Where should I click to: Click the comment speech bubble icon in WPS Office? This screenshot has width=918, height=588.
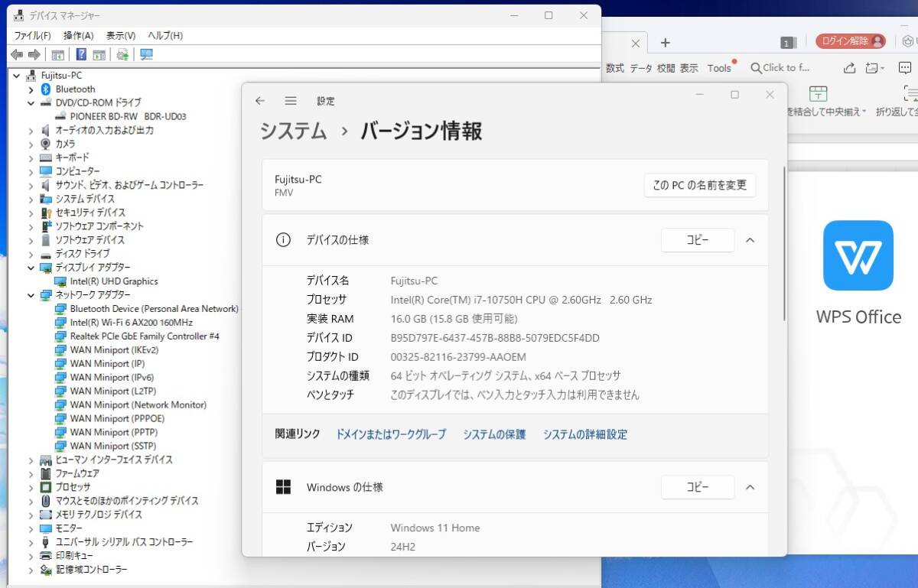point(904,68)
